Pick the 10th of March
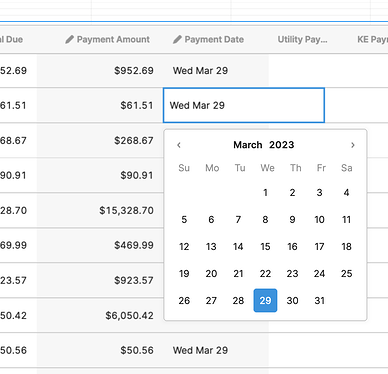 (319, 220)
